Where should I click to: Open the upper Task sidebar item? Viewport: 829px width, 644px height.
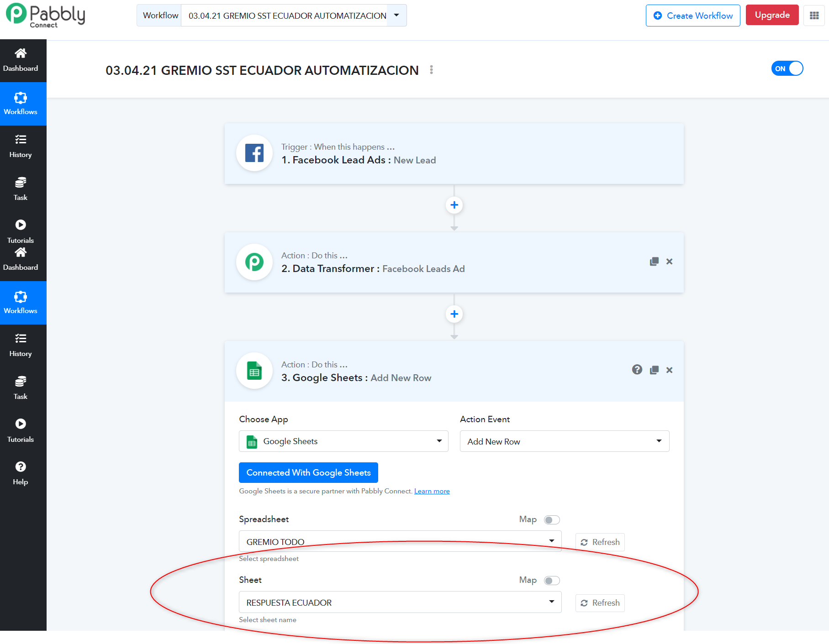tap(21, 189)
